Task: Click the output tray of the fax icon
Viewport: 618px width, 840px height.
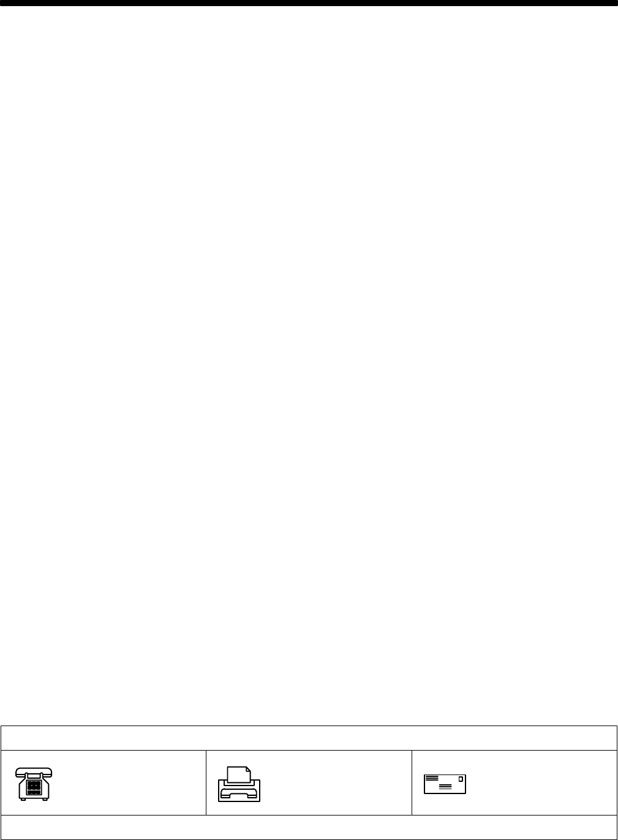Action: (239, 795)
